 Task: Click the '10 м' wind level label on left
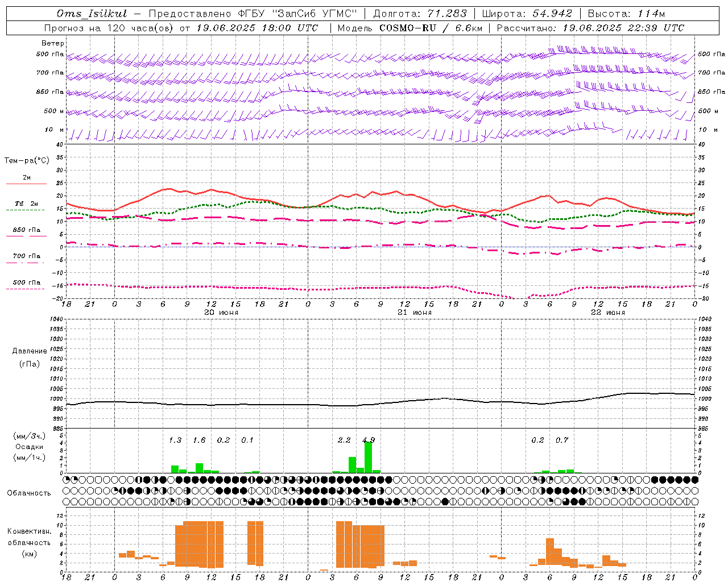[x=55, y=130]
